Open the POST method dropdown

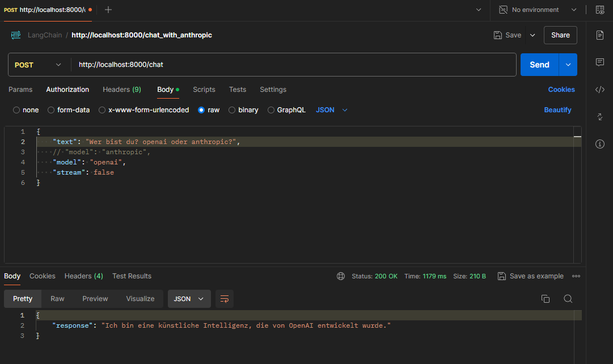(x=39, y=65)
